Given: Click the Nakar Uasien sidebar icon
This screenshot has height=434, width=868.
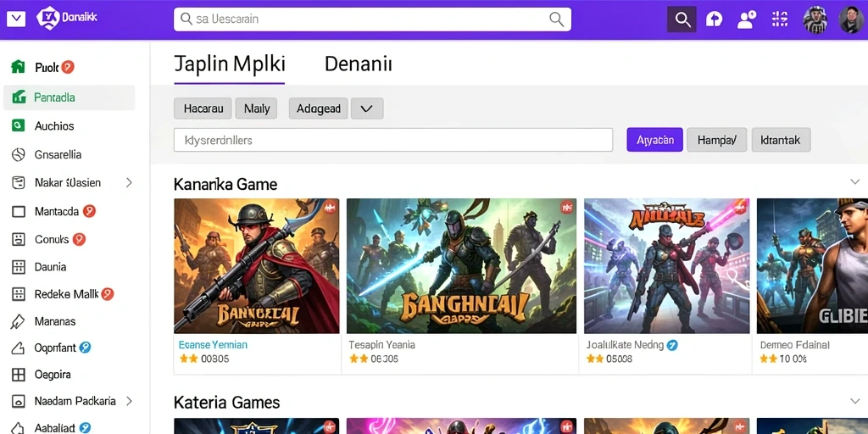Looking at the screenshot, I should coord(19,183).
